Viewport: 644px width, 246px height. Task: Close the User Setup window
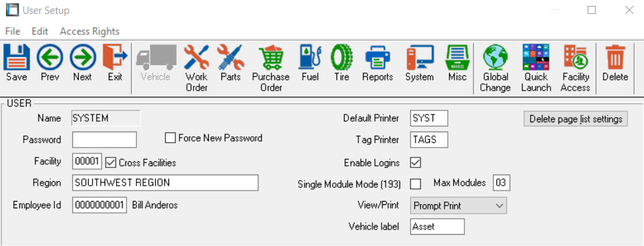point(629,11)
